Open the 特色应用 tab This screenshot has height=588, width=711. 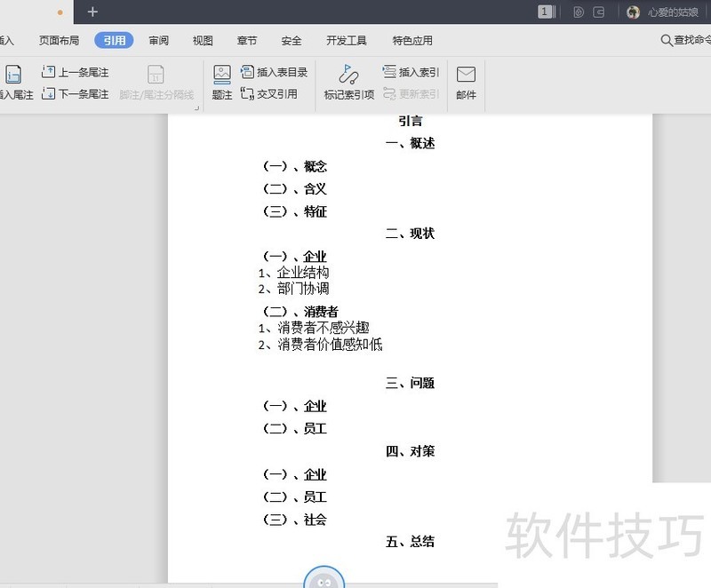point(412,40)
